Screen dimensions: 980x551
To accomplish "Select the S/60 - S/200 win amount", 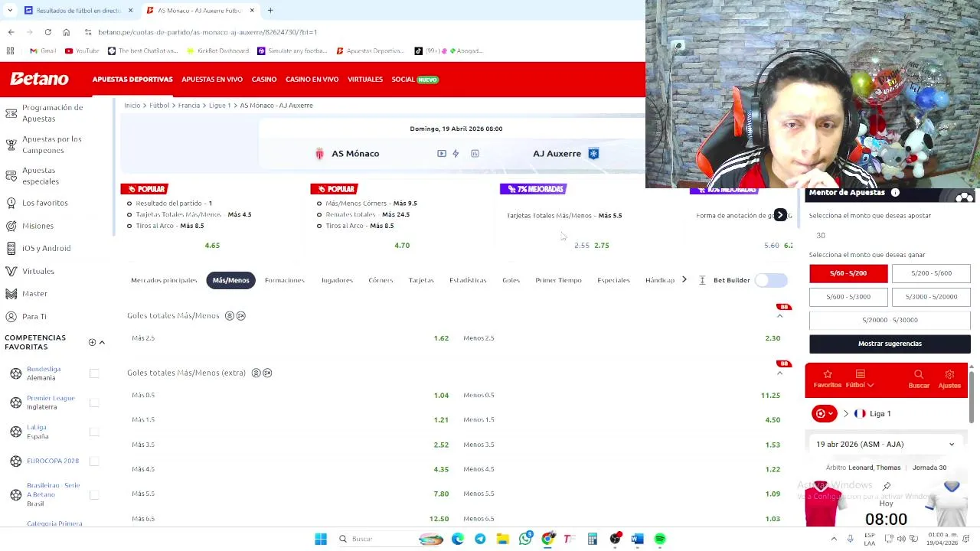I will 848,273.
